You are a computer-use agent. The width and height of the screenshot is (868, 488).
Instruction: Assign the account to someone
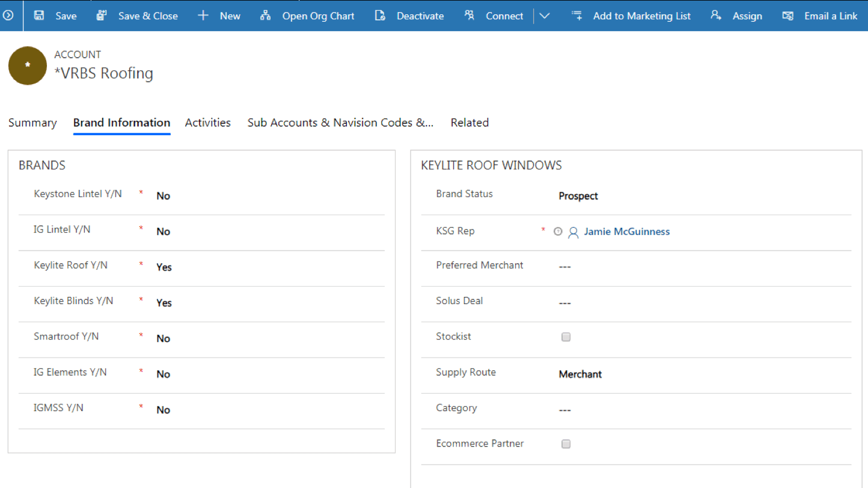coord(736,16)
